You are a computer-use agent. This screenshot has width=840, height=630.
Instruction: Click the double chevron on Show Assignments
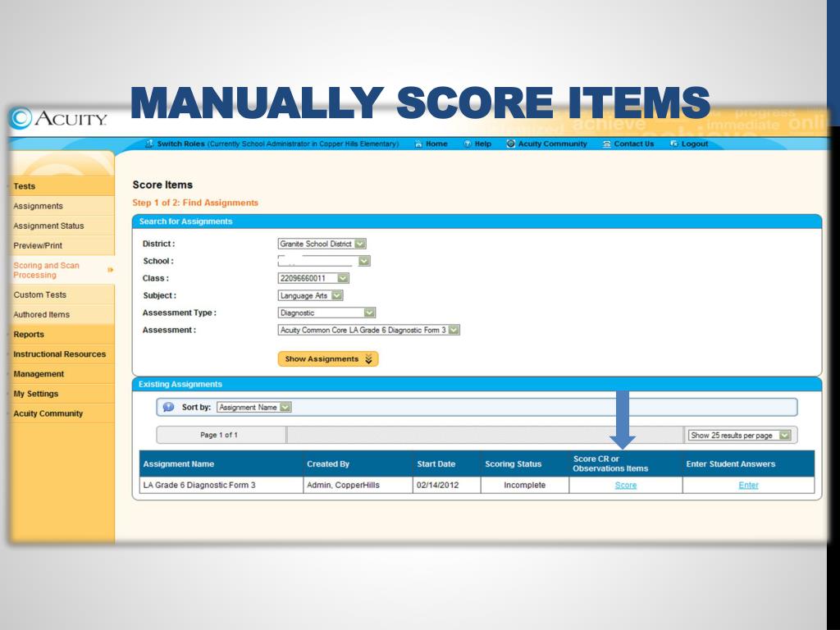point(368,359)
